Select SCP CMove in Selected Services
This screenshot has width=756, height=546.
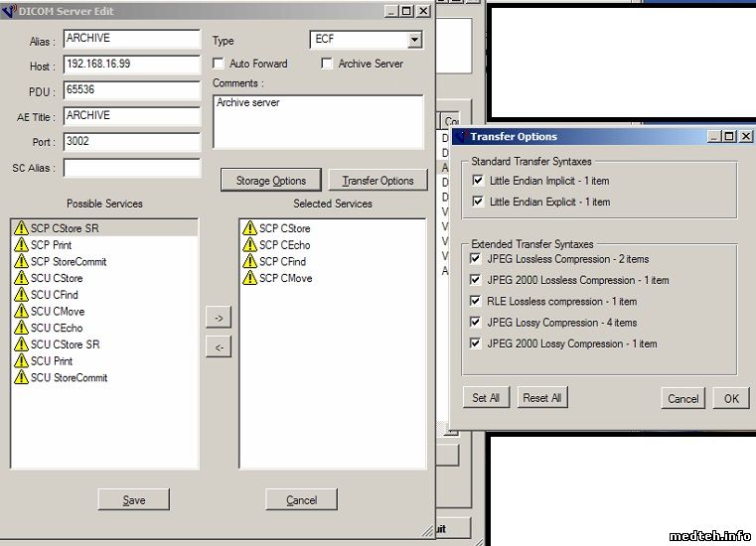click(x=285, y=278)
